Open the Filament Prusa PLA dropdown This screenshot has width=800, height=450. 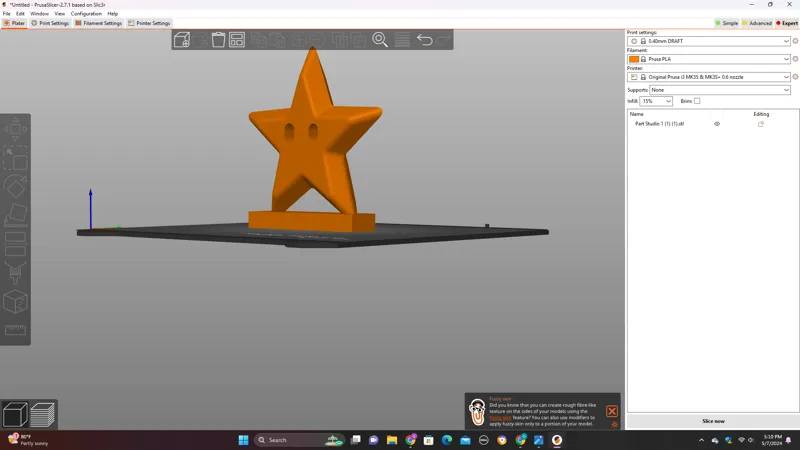click(x=709, y=59)
